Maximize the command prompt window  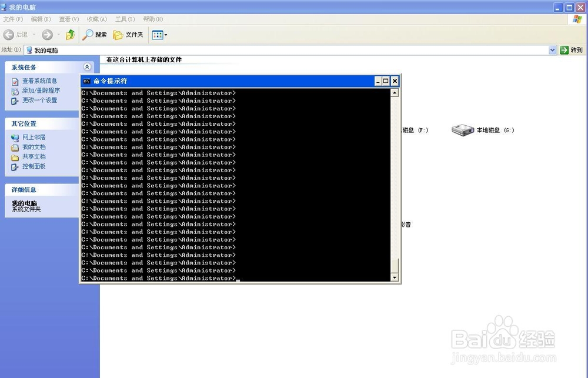tap(386, 81)
